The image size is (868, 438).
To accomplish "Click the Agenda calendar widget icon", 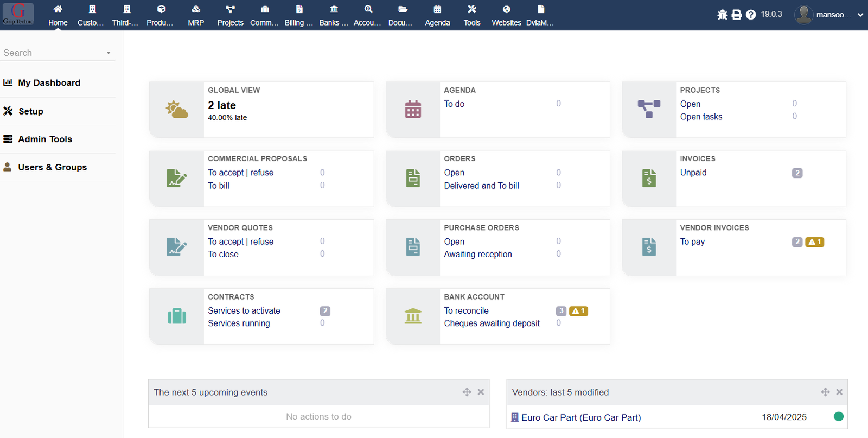I will point(413,110).
